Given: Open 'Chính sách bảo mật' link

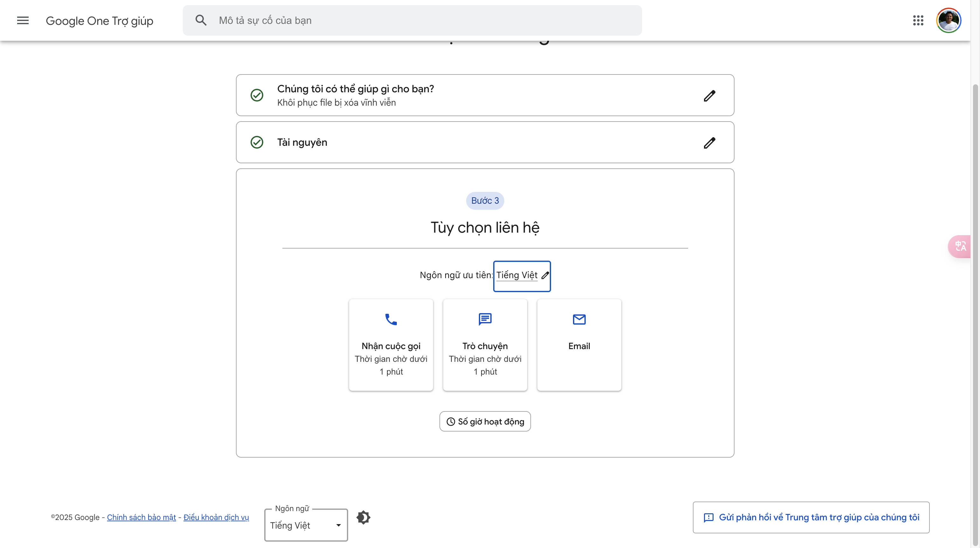Looking at the screenshot, I should point(141,517).
